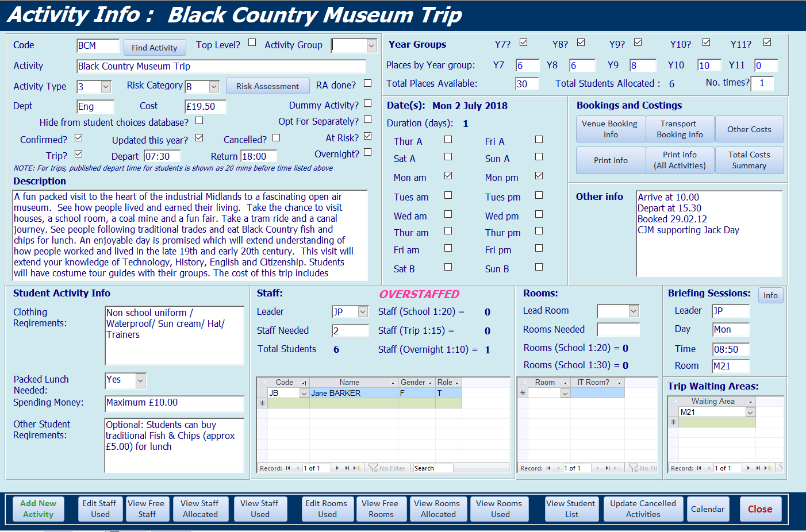Click No Filter indicator in Staff subform
This screenshot has width=806, height=532.
click(x=387, y=468)
